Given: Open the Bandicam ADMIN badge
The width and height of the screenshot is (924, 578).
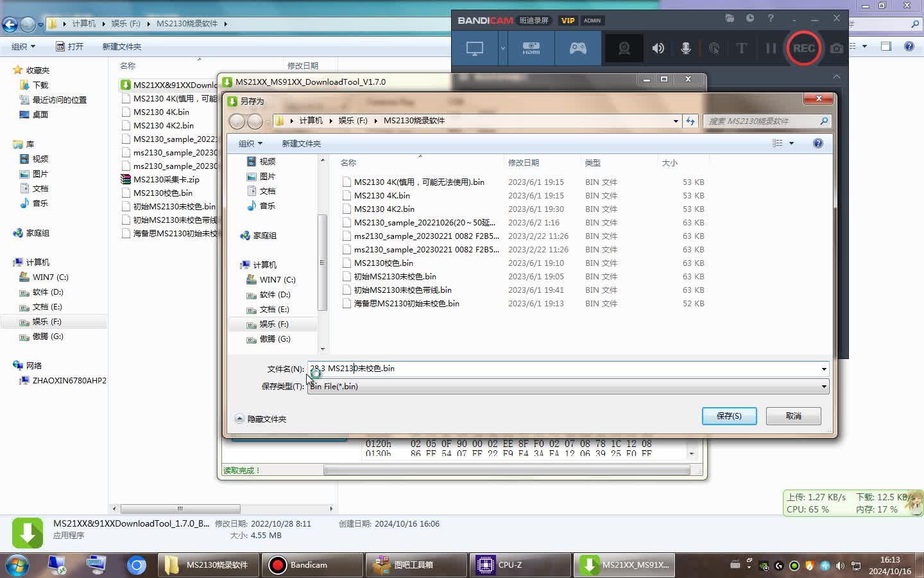Looking at the screenshot, I should [x=592, y=20].
